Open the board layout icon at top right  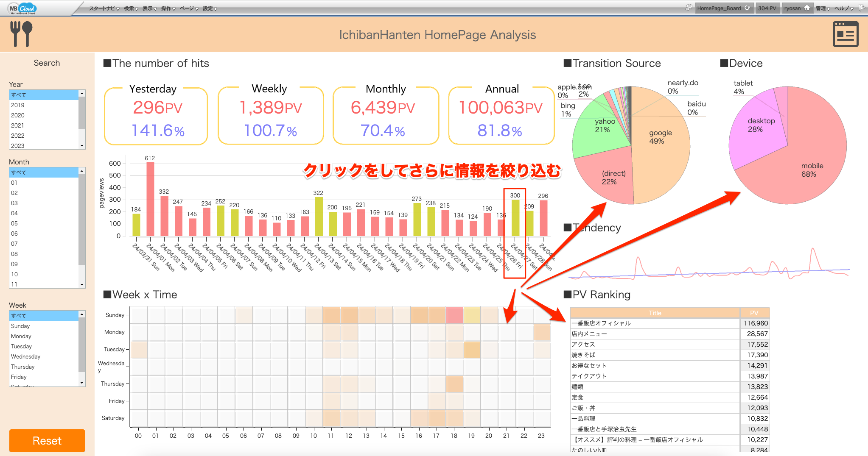(846, 34)
